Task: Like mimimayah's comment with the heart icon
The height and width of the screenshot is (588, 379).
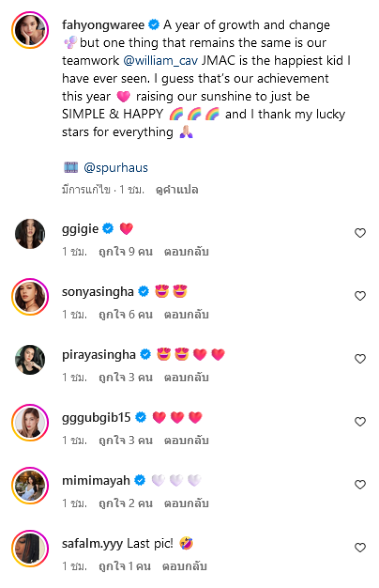Action: click(x=360, y=485)
